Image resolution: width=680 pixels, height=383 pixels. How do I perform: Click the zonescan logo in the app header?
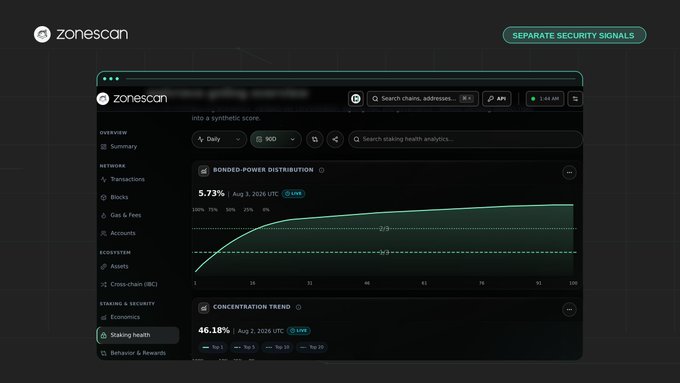[132, 98]
